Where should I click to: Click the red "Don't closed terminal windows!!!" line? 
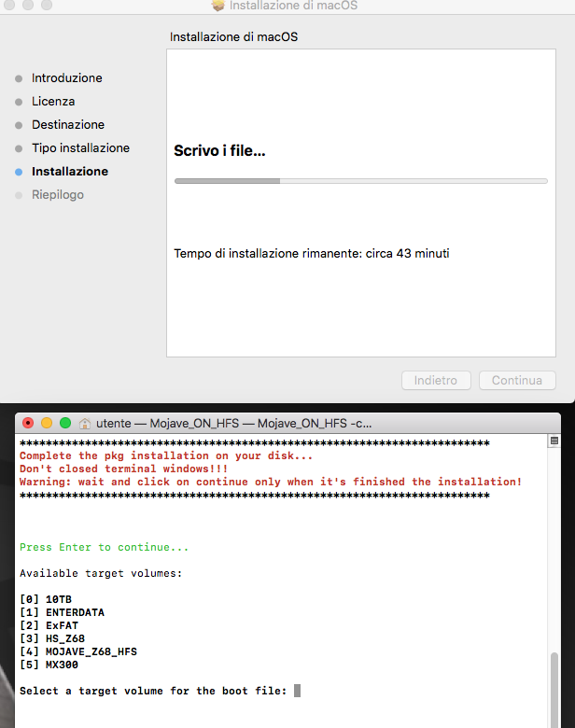(x=123, y=469)
